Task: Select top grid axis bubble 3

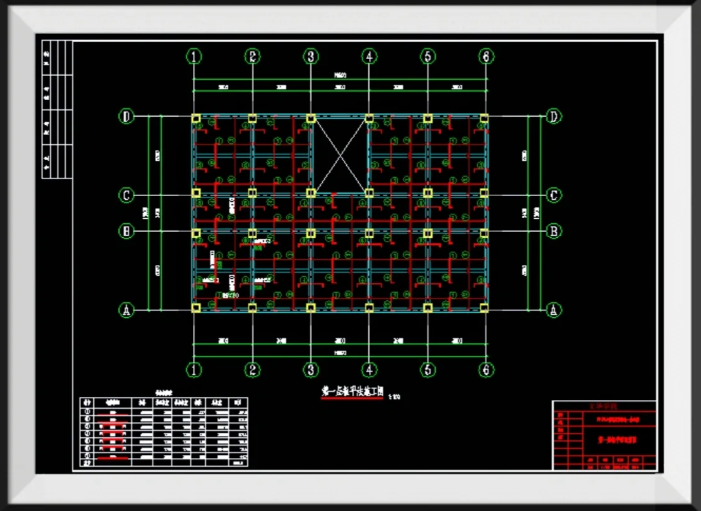Action: pos(311,57)
